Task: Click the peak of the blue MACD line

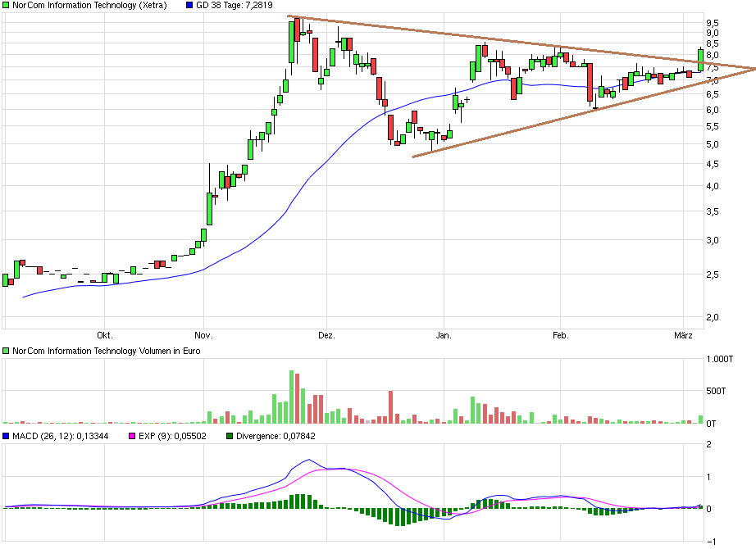Action: [309, 460]
